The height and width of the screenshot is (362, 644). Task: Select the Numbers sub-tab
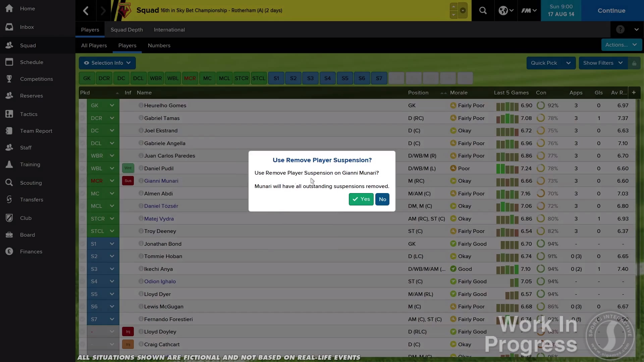(x=159, y=45)
